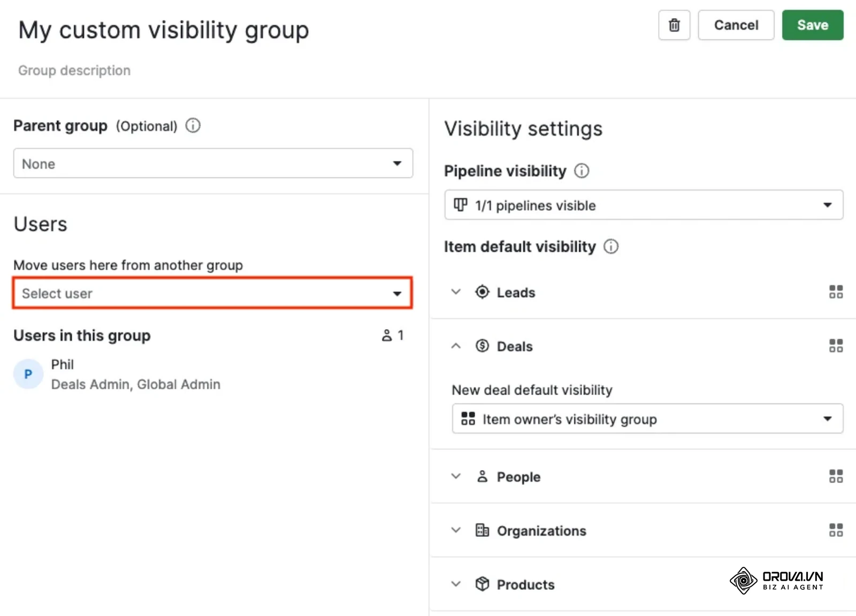Save the visibility group
Viewport: 856px width, 616px height.
point(812,25)
